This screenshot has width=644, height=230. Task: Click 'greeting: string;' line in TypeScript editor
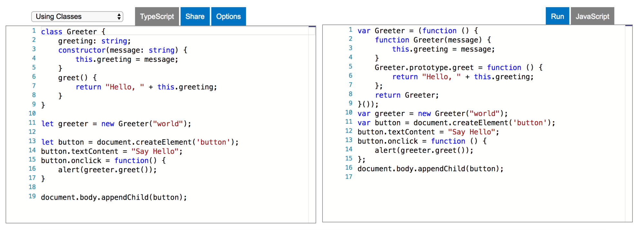point(94,41)
